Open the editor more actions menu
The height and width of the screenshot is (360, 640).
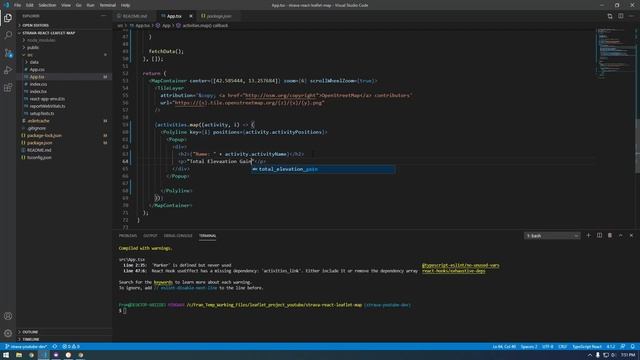tap(631, 16)
